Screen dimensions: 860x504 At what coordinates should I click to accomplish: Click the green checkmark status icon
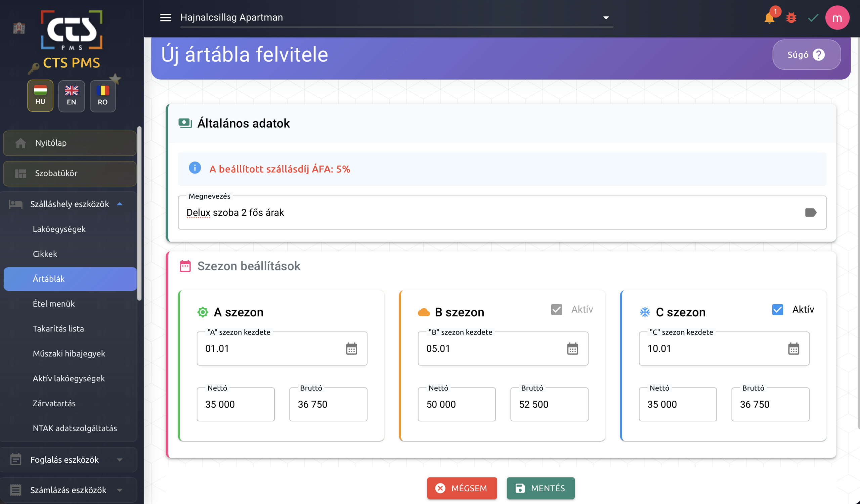click(x=813, y=18)
